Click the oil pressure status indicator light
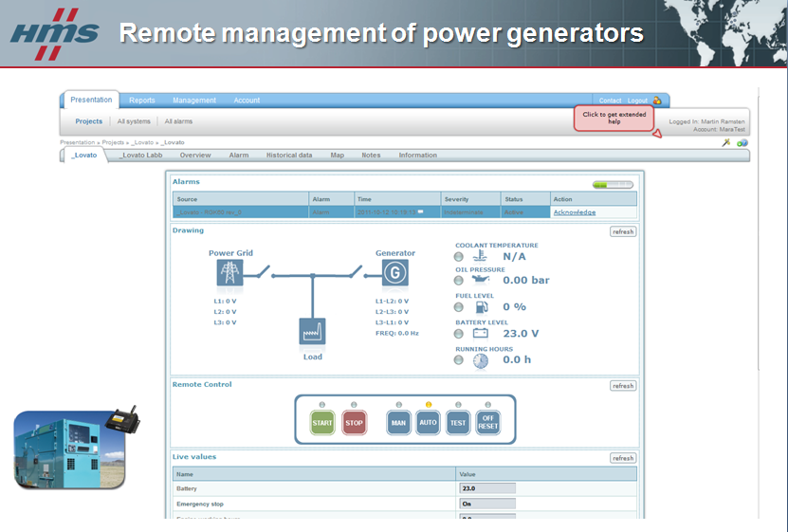 [x=458, y=281]
